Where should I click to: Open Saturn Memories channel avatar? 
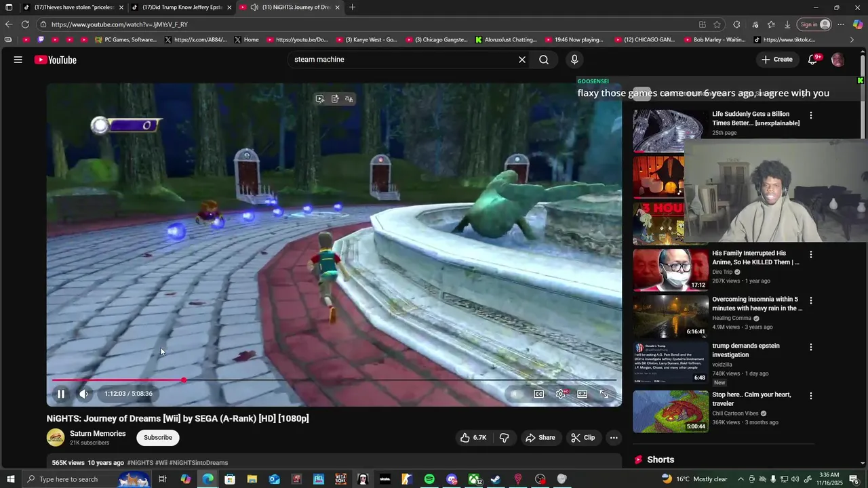56,438
